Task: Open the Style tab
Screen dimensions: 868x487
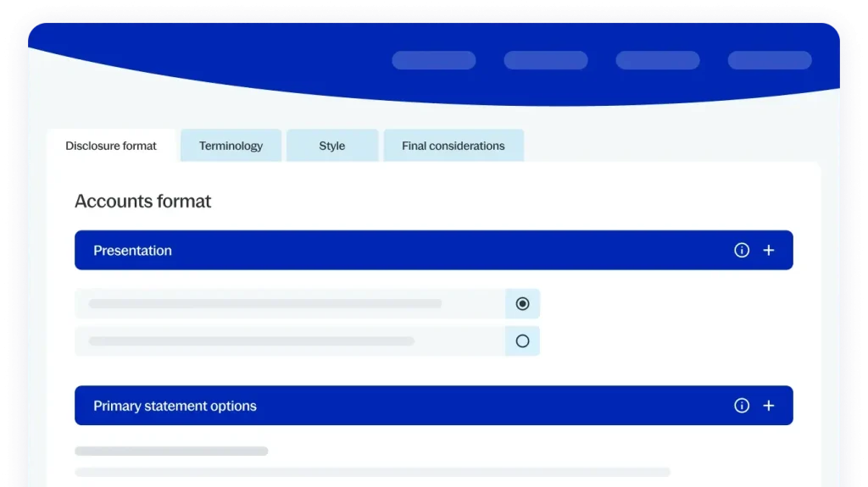Action: click(331, 146)
